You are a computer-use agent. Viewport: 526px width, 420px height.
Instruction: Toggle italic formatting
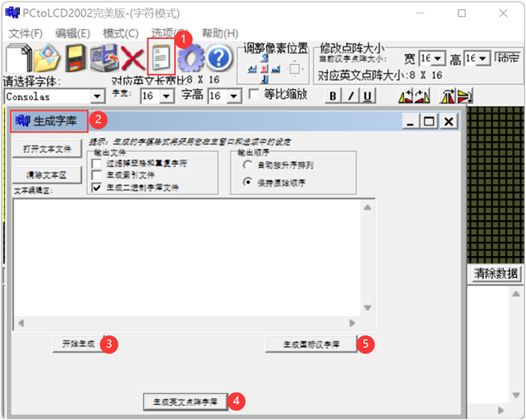(x=350, y=96)
